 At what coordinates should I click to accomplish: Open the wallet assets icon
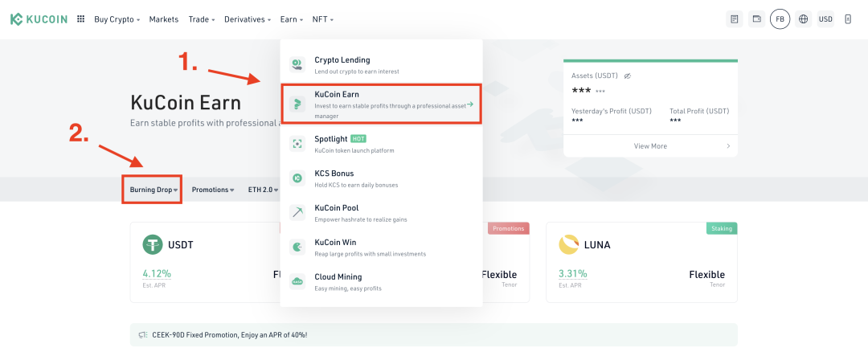[x=757, y=19]
